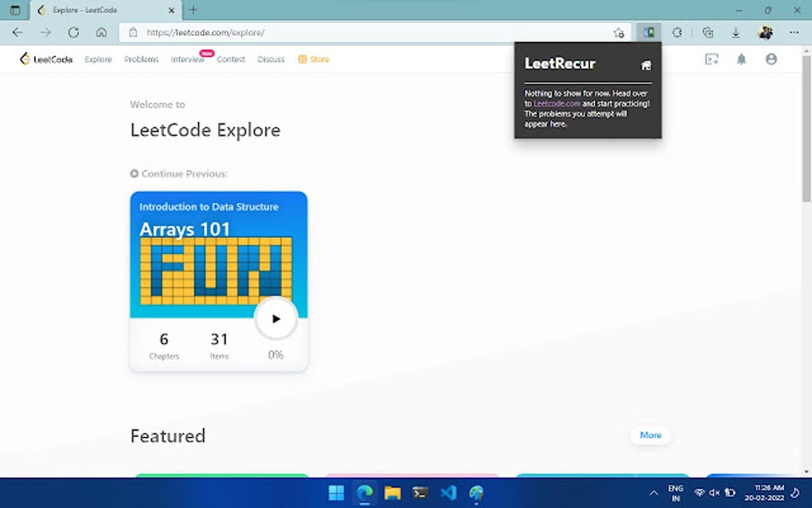Open the Collections icon in Edge toolbar
812x508 pixels.
pyautogui.click(x=708, y=32)
